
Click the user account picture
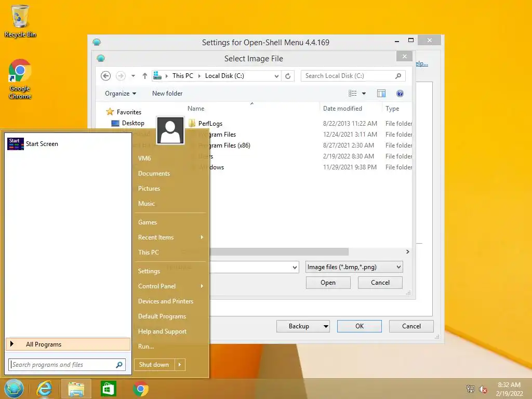170,130
